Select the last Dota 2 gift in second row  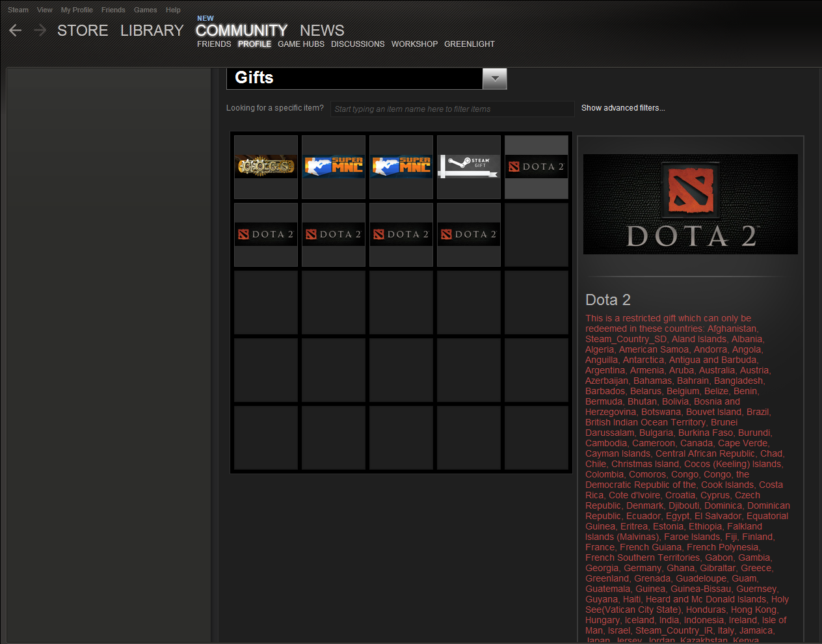469,235
